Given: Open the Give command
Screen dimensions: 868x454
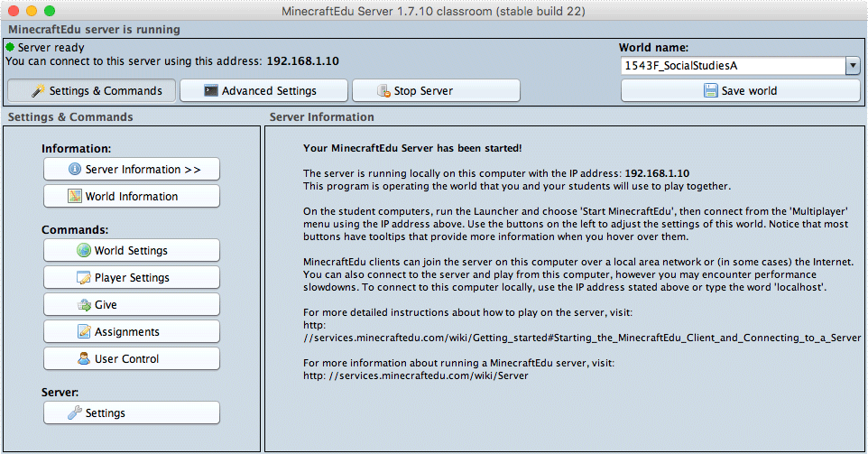Looking at the screenshot, I should pyautogui.click(x=132, y=304).
